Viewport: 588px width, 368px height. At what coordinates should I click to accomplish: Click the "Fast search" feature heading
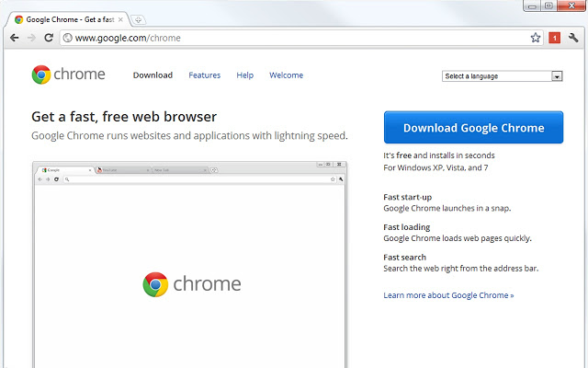tap(404, 258)
